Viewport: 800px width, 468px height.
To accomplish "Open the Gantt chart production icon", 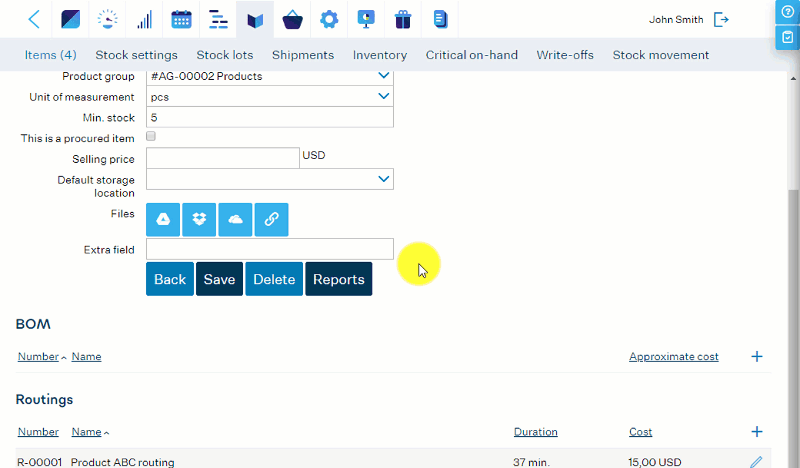I will click(x=218, y=19).
